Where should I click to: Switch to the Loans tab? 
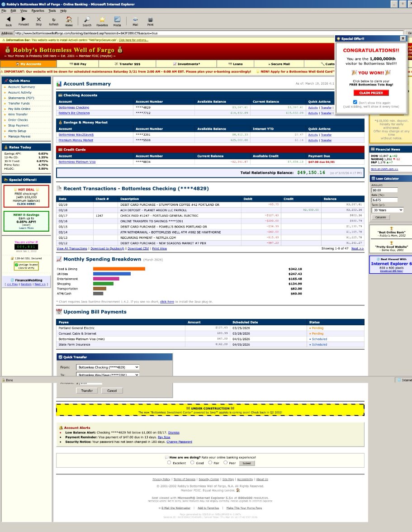click(x=235, y=64)
